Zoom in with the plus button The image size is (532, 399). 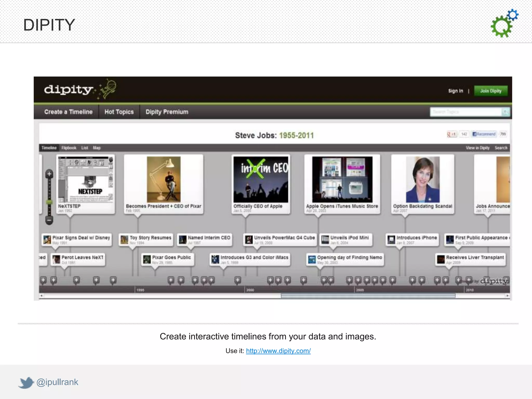49,174
